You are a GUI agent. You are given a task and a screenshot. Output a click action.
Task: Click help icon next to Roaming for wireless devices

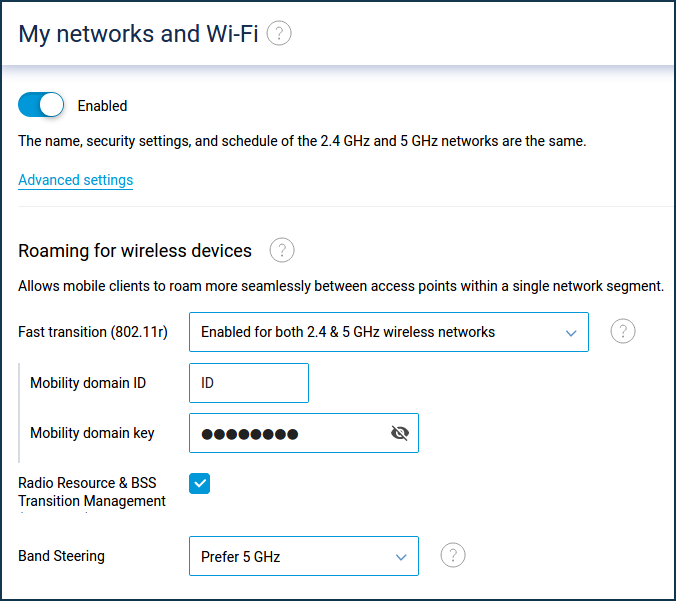pos(282,250)
